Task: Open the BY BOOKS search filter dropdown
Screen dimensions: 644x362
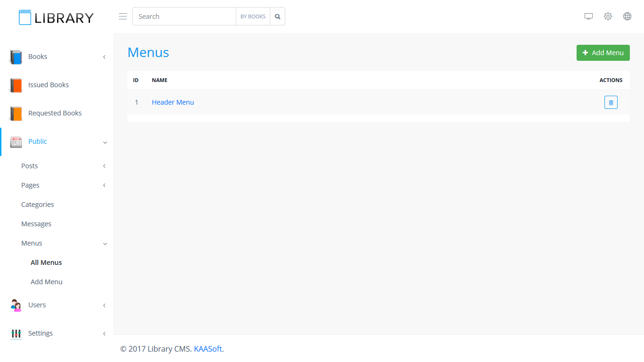Action: 253,16
